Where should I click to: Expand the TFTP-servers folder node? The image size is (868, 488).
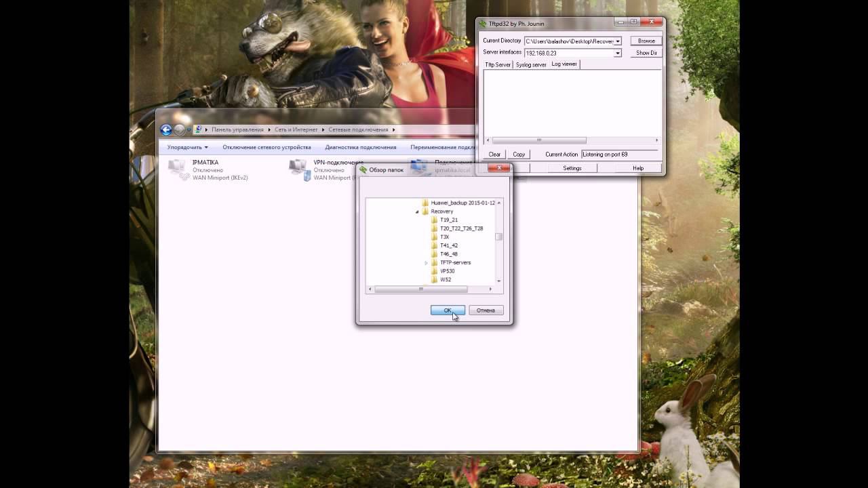click(x=427, y=262)
